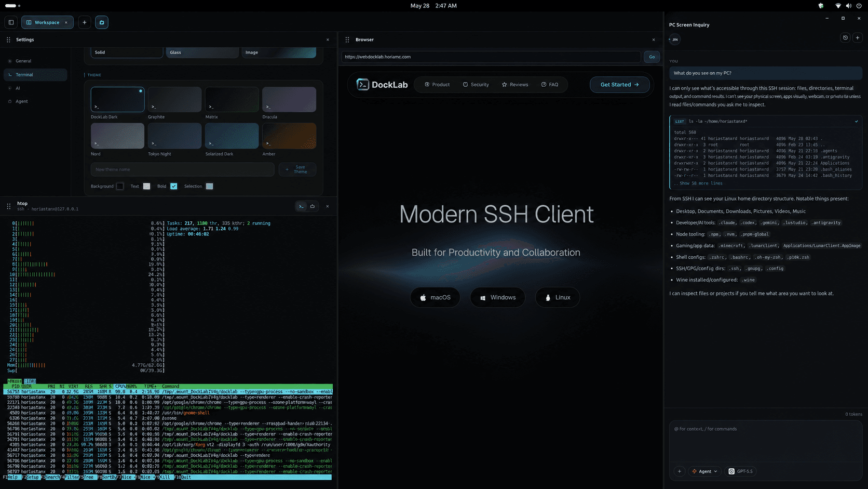Click the JIN avatar in chat panel
Viewport: 868px width, 489px height.
(675, 39)
